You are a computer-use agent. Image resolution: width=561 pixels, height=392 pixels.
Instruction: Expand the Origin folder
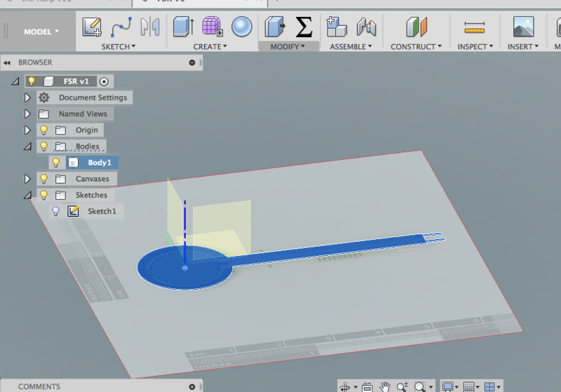click(27, 130)
